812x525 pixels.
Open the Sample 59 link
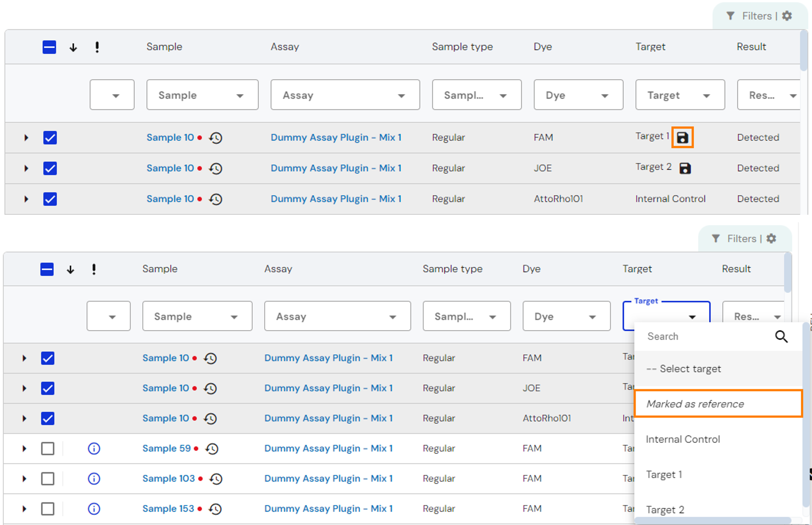point(166,449)
